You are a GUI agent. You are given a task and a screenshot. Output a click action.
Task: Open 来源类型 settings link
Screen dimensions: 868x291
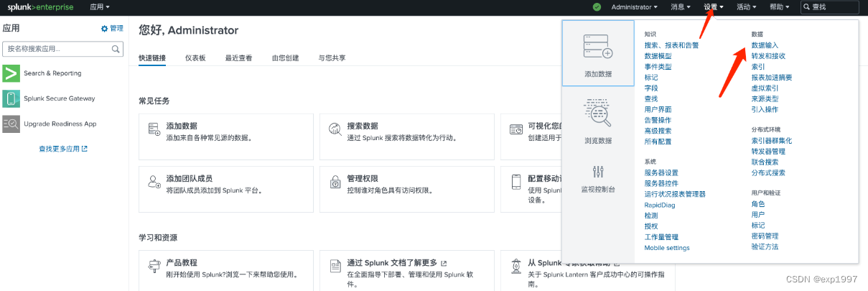tap(765, 98)
